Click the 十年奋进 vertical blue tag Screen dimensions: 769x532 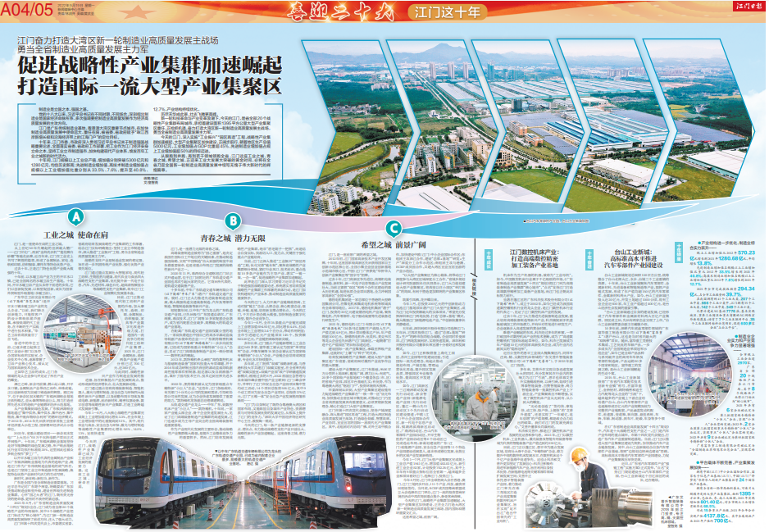[589, 259]
